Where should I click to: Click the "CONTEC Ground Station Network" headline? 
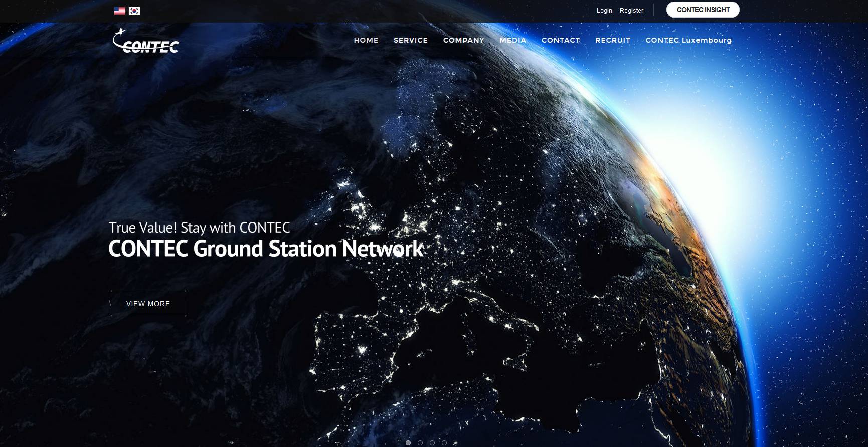click(266, 249)
